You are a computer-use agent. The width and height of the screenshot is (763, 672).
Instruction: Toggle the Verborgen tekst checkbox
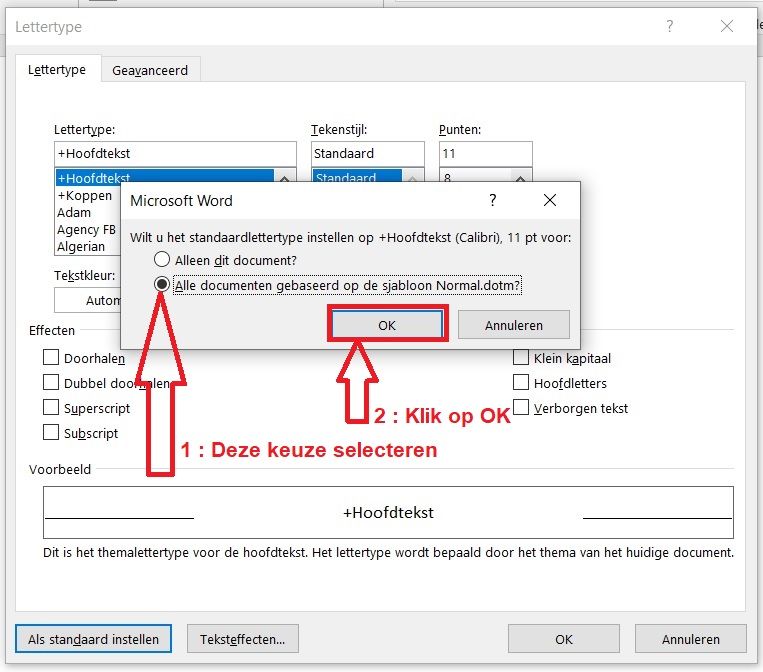[521, 407]
